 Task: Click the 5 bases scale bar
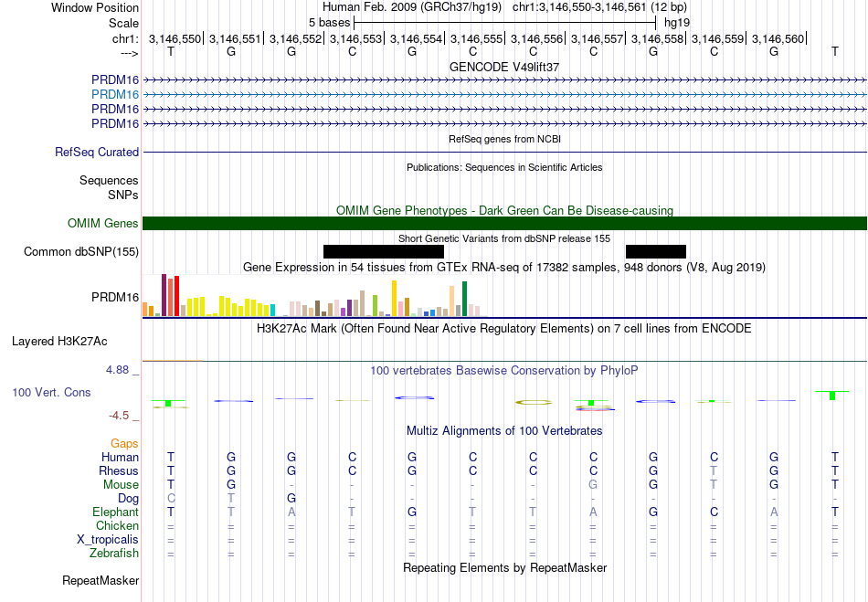coord(505,23)
